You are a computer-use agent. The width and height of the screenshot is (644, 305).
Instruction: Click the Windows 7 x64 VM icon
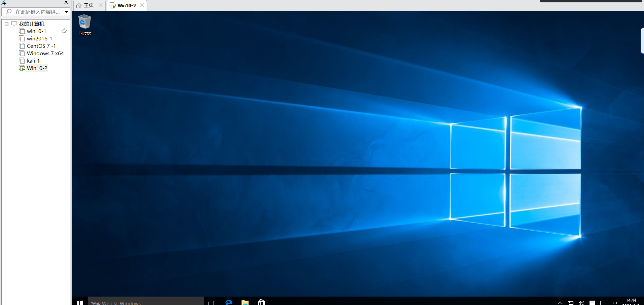pyautogui.click(x=22, y=53)
